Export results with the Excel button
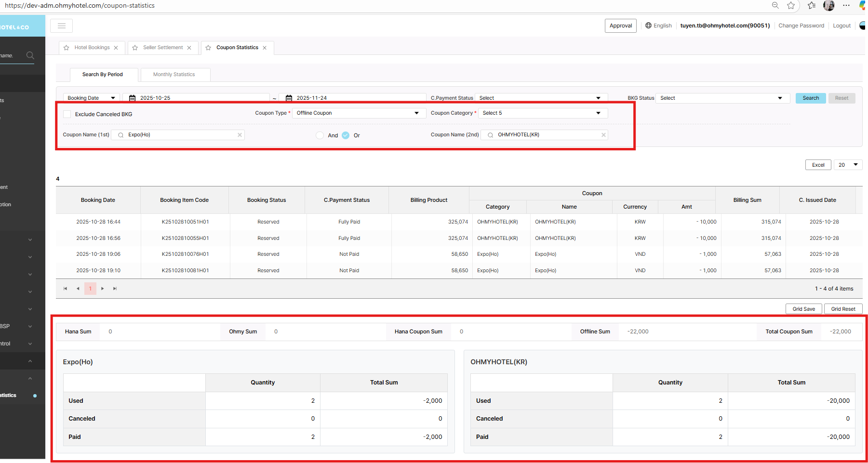Image resolution: width=868 pixels, height=463 pixels. (818, 165)
